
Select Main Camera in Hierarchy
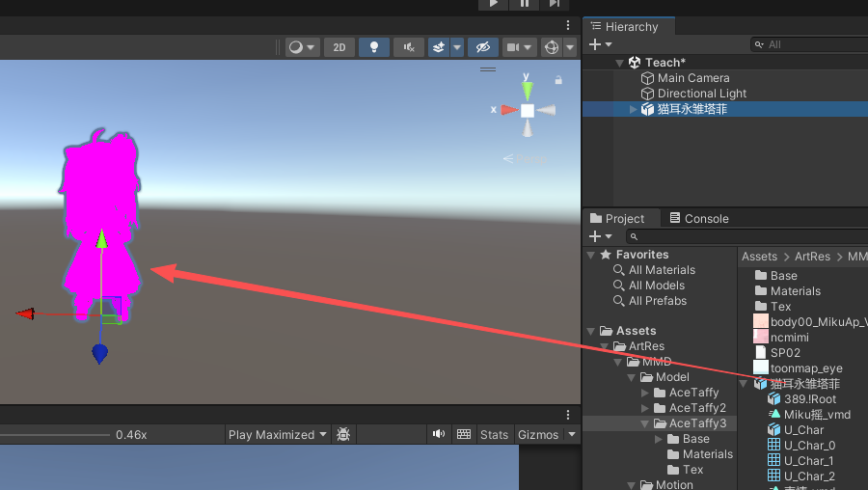coord(693,78)
